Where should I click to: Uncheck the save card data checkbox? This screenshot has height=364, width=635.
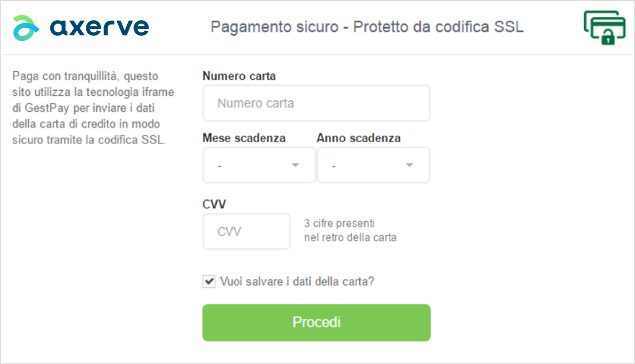209,281
